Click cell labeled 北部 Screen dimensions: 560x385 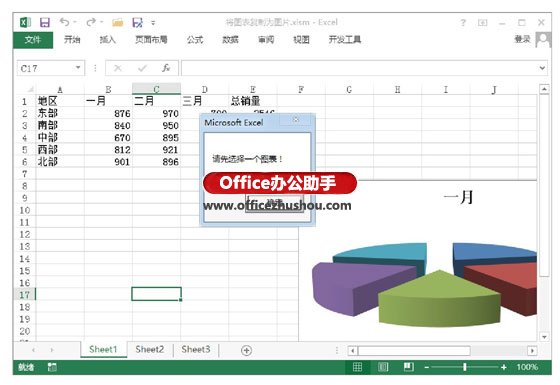[x=60, y=162]
